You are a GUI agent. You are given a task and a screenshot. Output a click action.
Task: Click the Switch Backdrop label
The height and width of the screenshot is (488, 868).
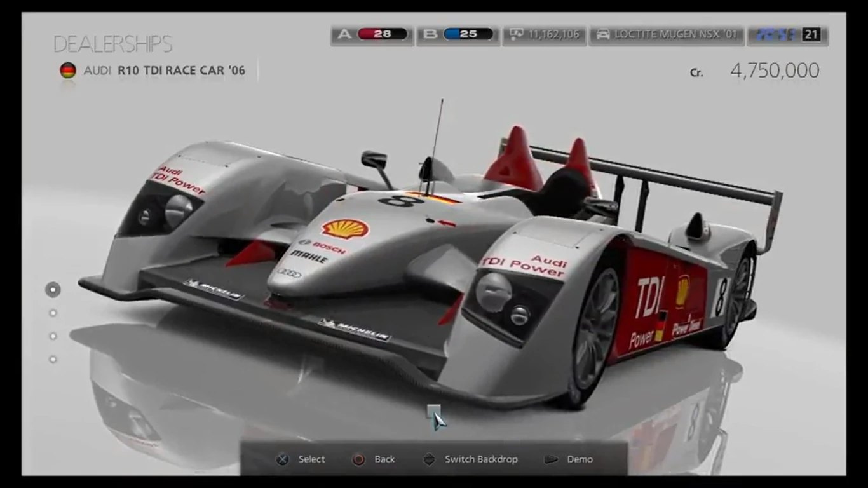point(481,459)
